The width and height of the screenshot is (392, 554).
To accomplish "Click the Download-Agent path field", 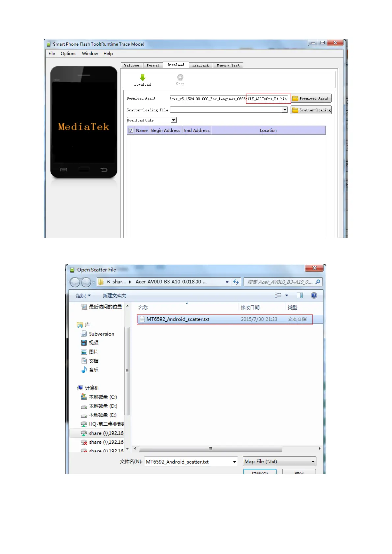I will tap(229, 99).
